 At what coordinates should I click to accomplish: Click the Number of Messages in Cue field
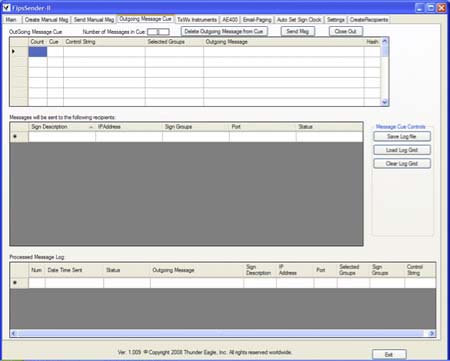pyautogui.click(x=158, y=32)
